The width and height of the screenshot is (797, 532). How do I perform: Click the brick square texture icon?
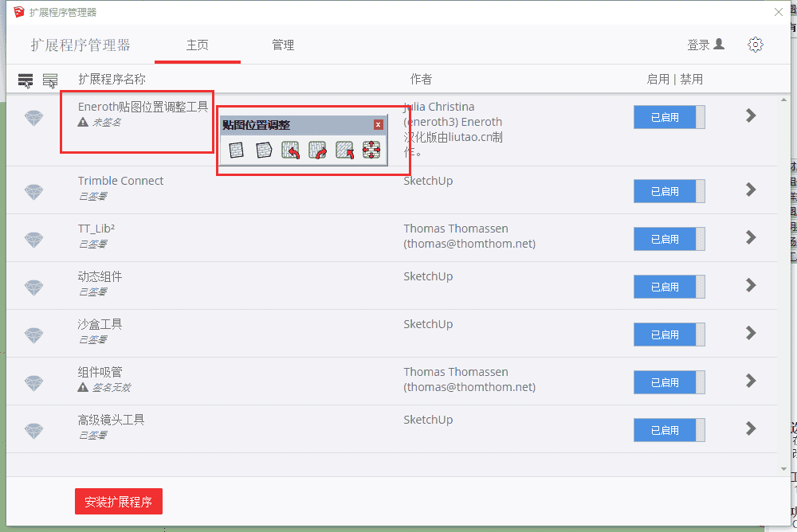point(237,150)
